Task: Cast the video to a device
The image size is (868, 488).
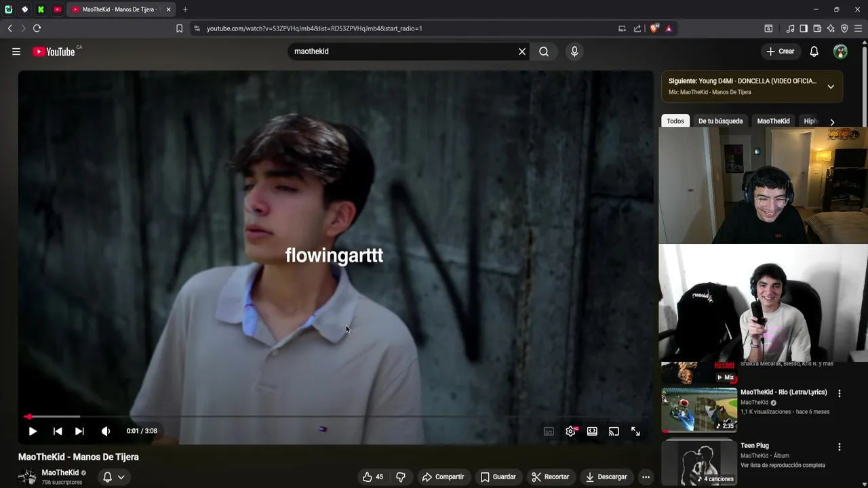Action: point(614,431)
